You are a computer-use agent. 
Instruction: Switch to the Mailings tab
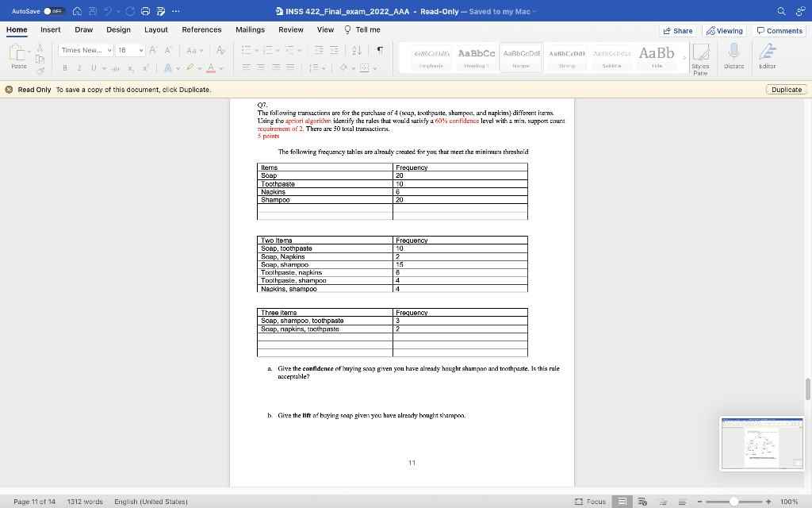click(250, 29)
